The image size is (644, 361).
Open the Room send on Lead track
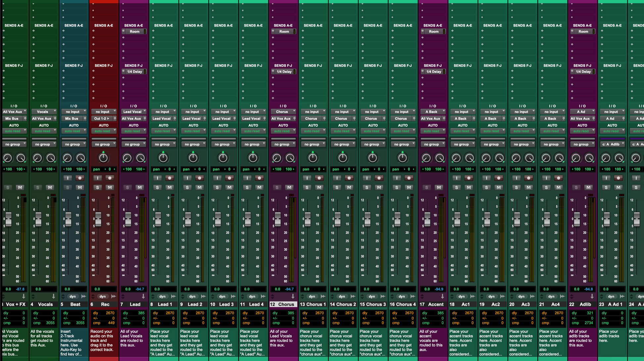coord(134,32)
